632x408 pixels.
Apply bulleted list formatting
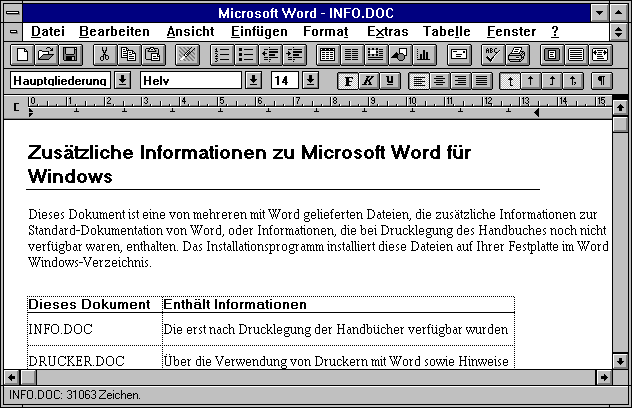246,55
